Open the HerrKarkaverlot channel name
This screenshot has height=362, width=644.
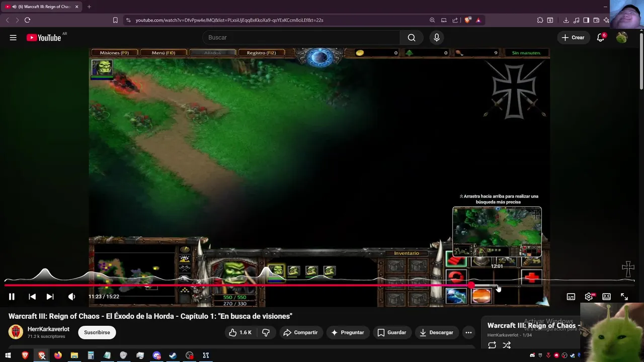[48, 329]
